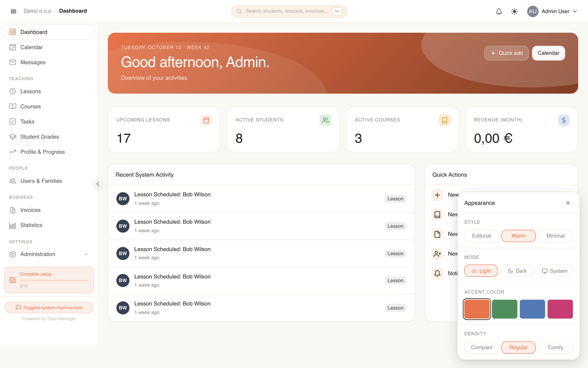Click the book icon in Quick Actions
This screenshot has height=368, width=588.
pyautogui.click(x=437, y=215)
